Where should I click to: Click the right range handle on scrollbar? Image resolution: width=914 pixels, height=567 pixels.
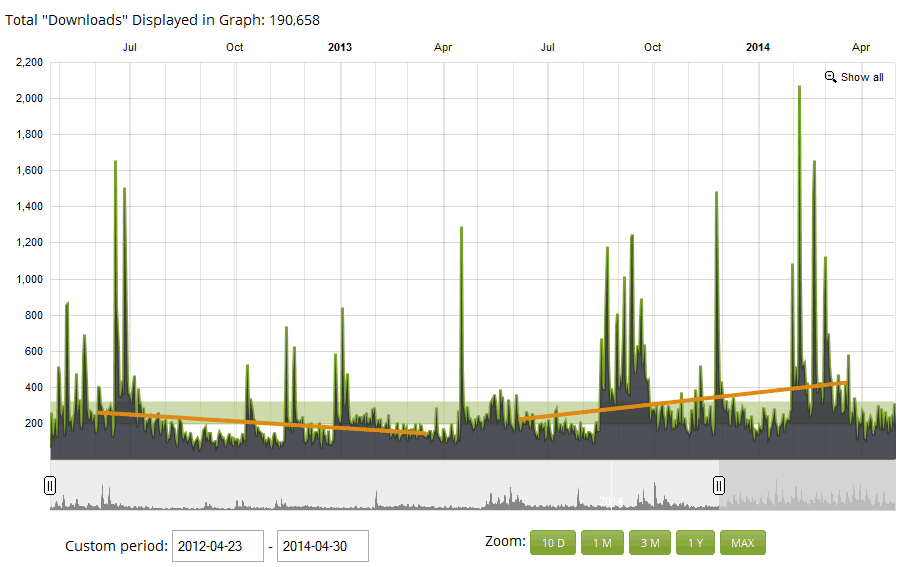(x=718, y=486)
